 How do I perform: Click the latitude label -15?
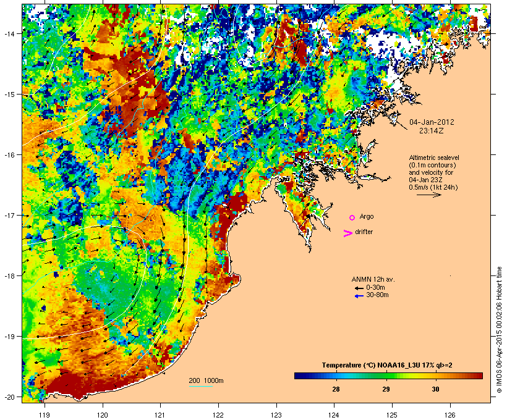click(x=9, y=94)
